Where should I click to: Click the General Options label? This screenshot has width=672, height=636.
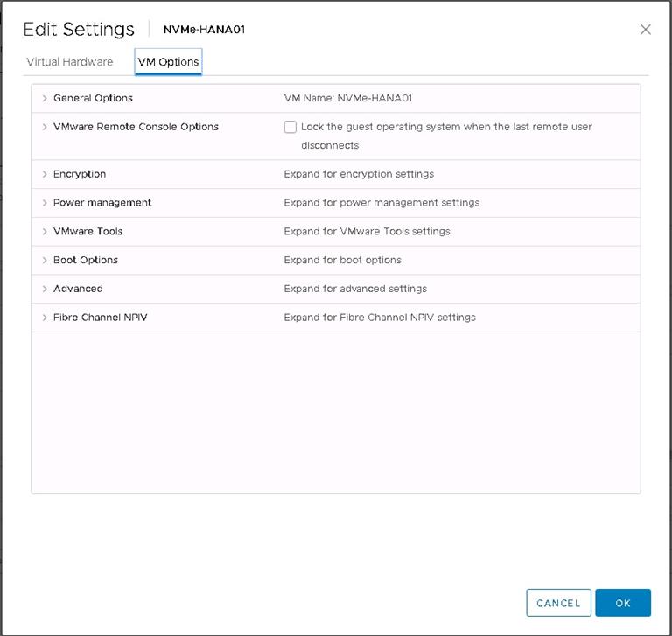tap(93, 98)
